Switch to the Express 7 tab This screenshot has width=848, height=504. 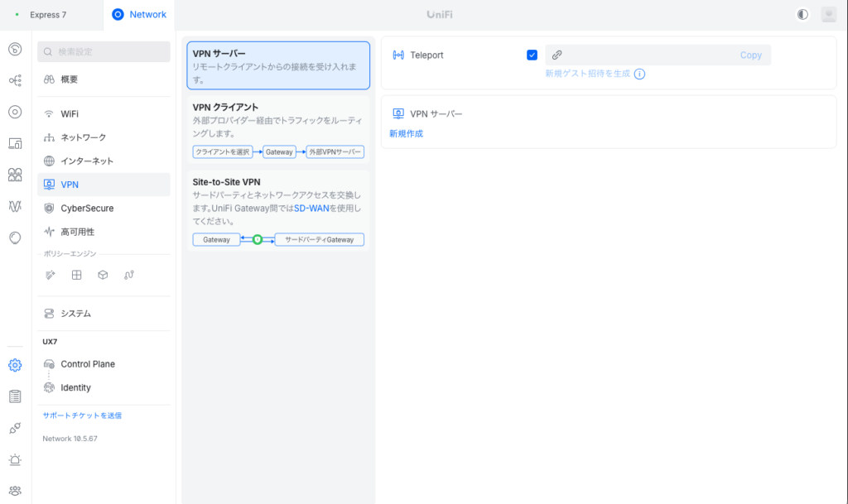[x=48, y=15]
